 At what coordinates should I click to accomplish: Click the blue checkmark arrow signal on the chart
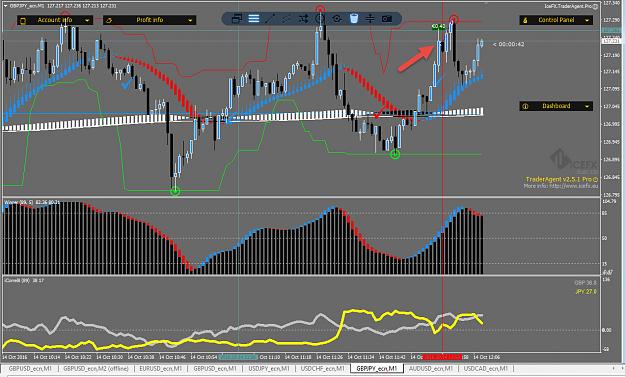click(x=128, y=83)
